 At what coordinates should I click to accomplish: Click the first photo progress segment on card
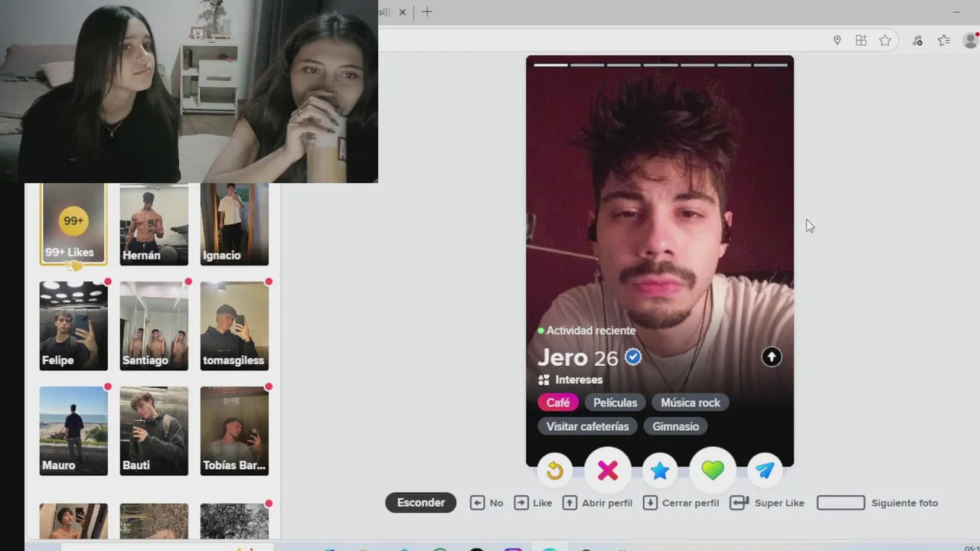tap(550, 65)
